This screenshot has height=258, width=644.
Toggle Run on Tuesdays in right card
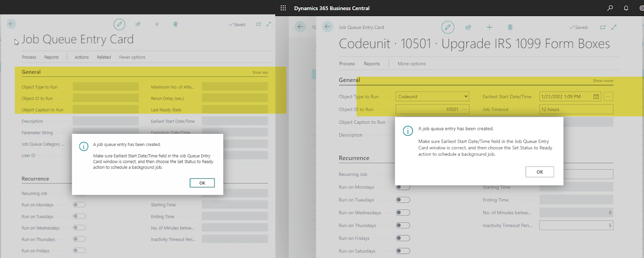(403, 200)
